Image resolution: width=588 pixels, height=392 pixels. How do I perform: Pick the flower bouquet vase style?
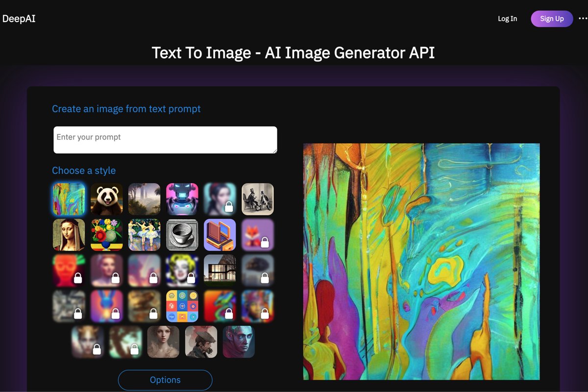point(107,235)
